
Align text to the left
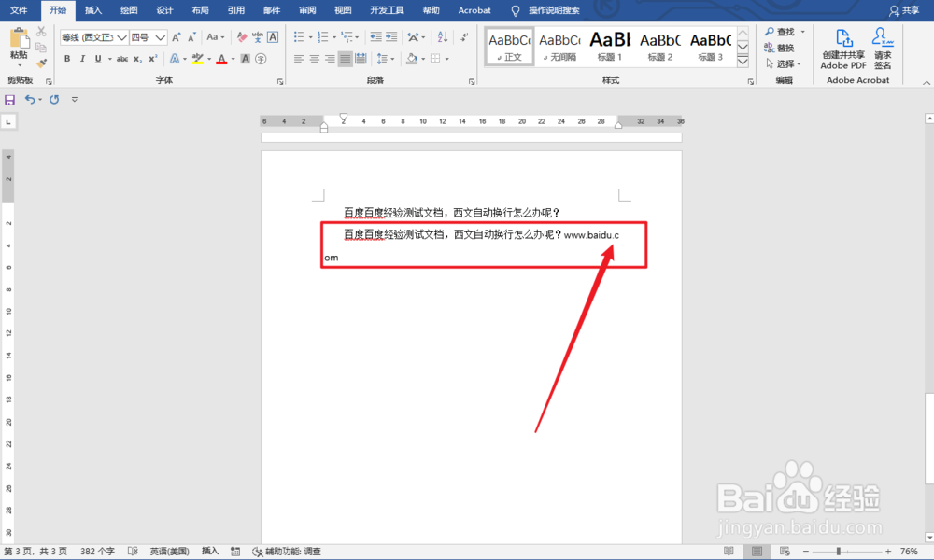coord(299,59)
